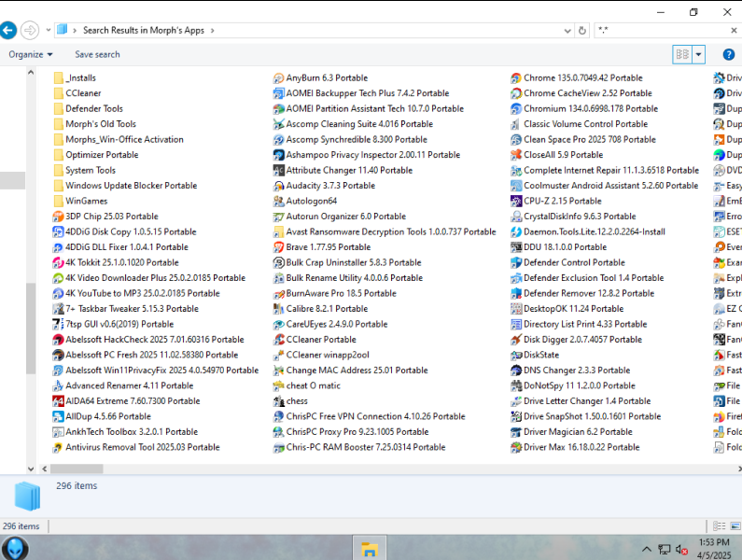
Task: Click the _Installs folder icon
Action: click(58, 78)
